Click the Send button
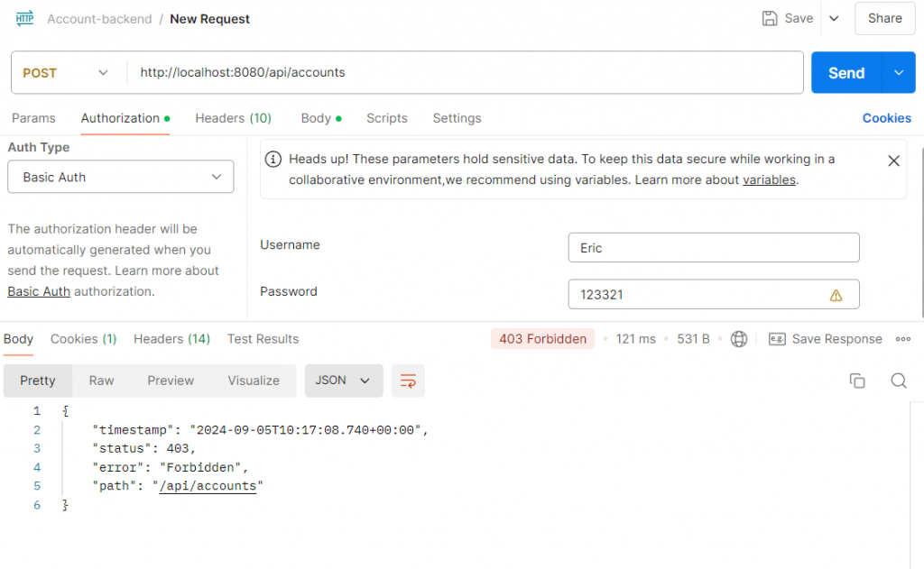 [845, 73]
